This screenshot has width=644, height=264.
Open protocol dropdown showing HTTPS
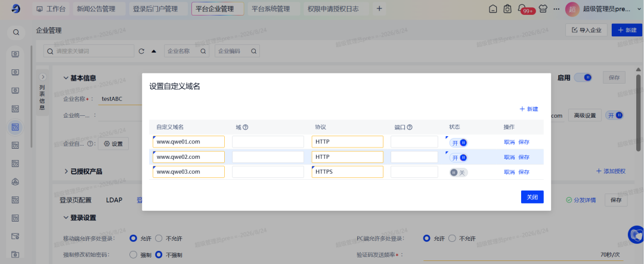[x=348, y=172]
